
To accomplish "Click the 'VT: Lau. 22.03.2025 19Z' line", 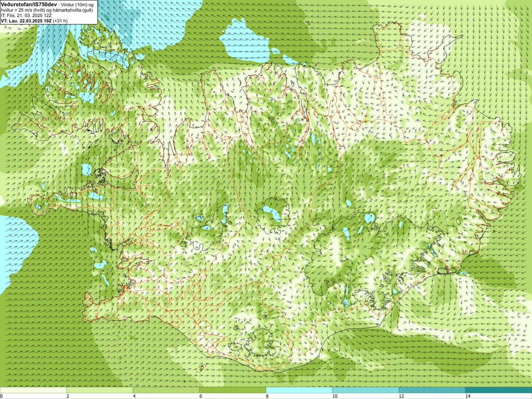I will (26, 21).
